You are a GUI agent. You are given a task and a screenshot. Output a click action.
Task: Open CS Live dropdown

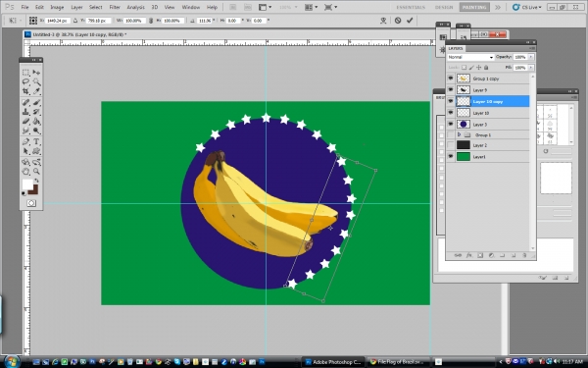[x=527, y=7]
